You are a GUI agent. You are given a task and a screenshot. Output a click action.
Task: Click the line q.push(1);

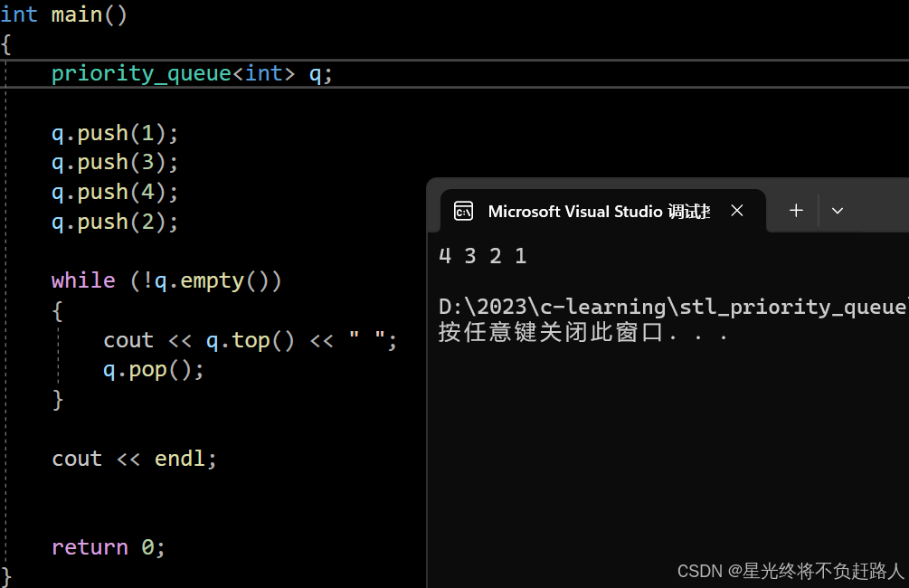(x=115, y=133)
